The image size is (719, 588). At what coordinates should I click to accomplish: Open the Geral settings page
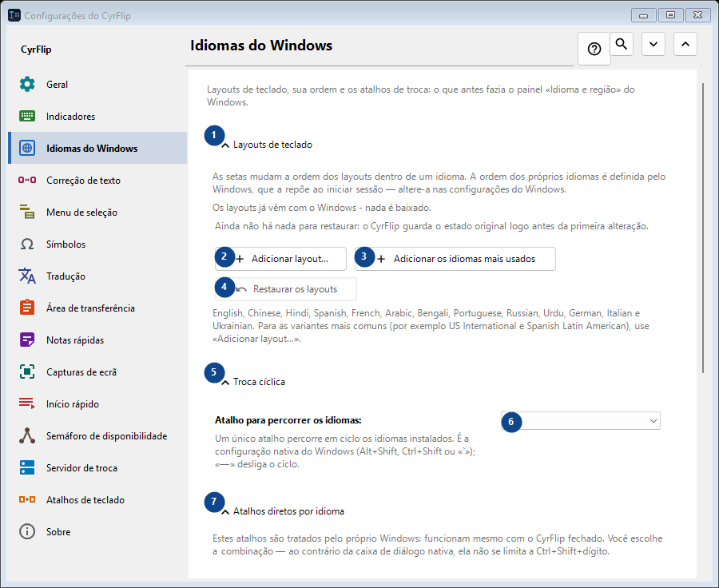coord(97,85)
